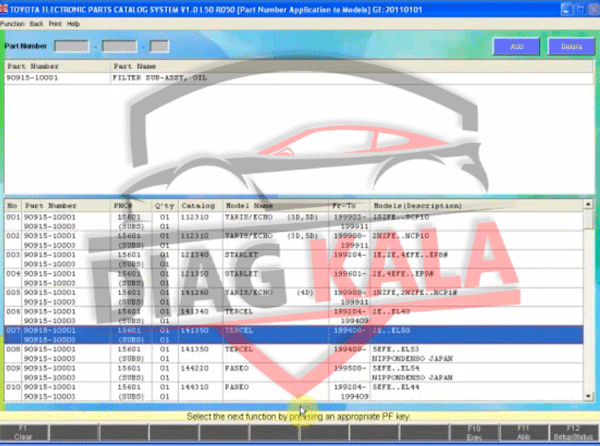Click the 199508- date in row 009
Screen dimensions: 600x446
[x=350, y=368]
